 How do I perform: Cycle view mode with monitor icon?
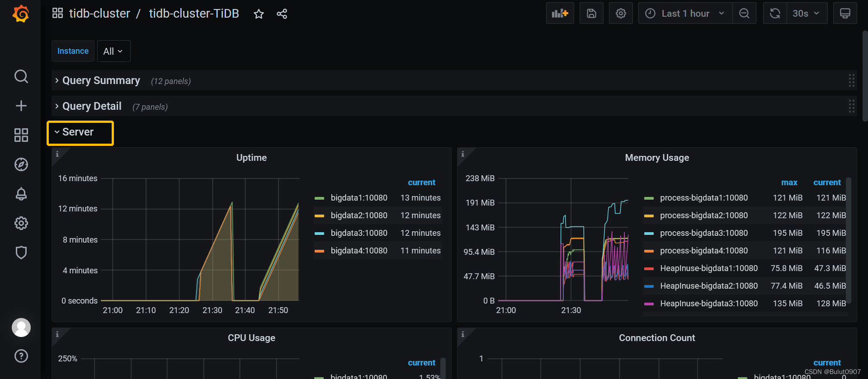pyautogui.click(x=845, y=14)
